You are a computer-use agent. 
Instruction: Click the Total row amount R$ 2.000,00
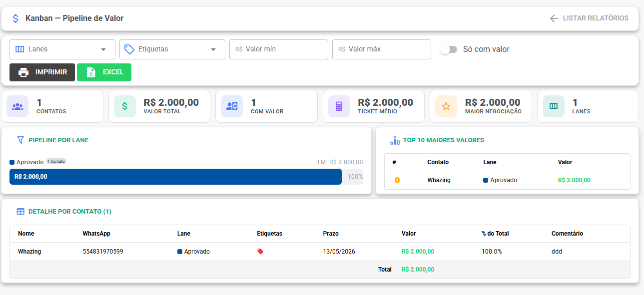click(x=418, y=270)
